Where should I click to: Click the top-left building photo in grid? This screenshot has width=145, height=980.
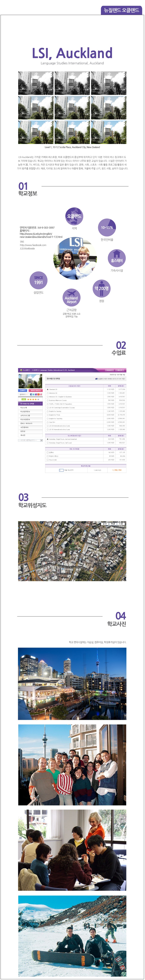tap(36, 83)
